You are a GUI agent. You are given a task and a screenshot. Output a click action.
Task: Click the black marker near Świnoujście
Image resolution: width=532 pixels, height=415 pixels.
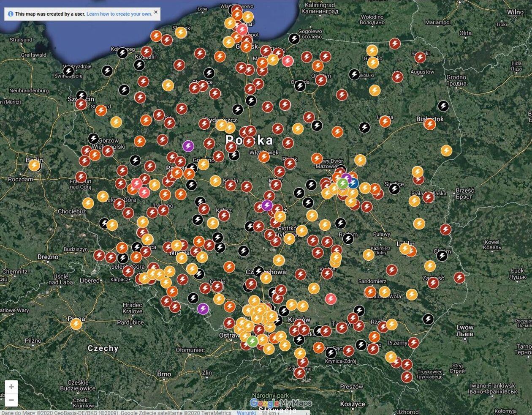click(68, 71)
